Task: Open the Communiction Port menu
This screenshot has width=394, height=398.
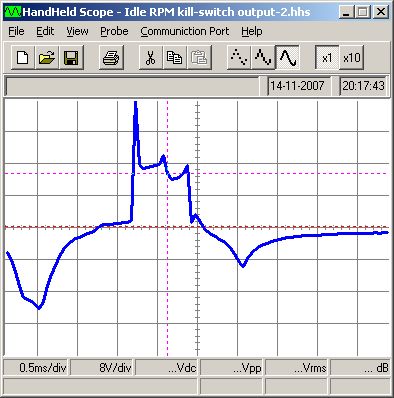Action: pyautogui.click(x=185, y=31)
